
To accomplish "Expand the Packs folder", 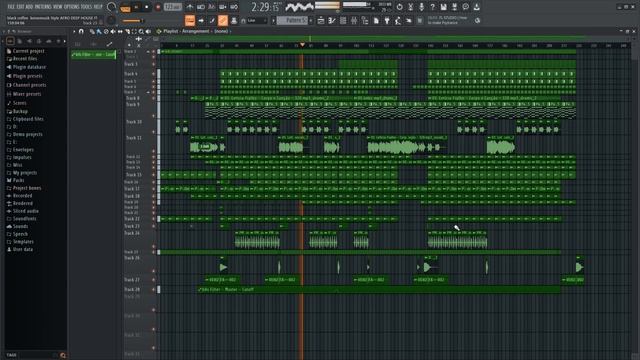I will (x=18, y=180).
